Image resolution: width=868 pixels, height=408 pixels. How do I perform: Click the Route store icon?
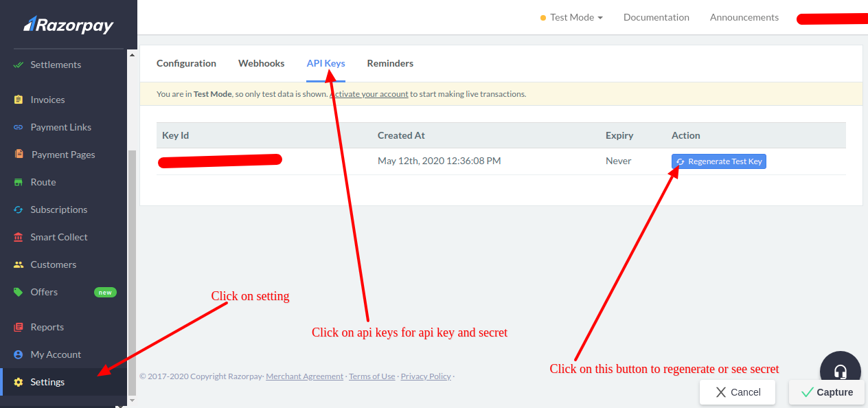(x=19, y=182)
